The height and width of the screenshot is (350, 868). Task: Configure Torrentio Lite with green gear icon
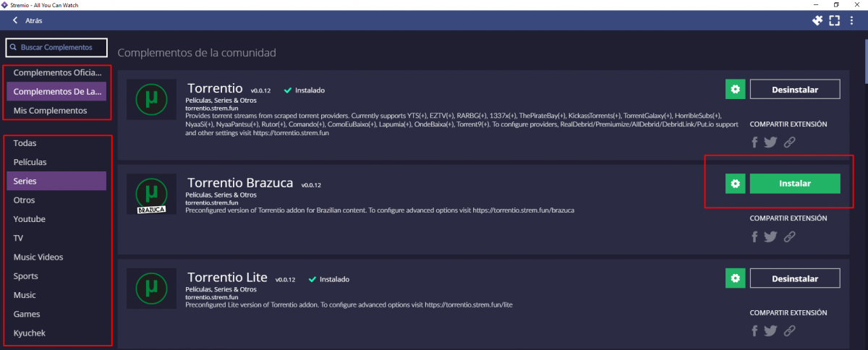point(735,278)
